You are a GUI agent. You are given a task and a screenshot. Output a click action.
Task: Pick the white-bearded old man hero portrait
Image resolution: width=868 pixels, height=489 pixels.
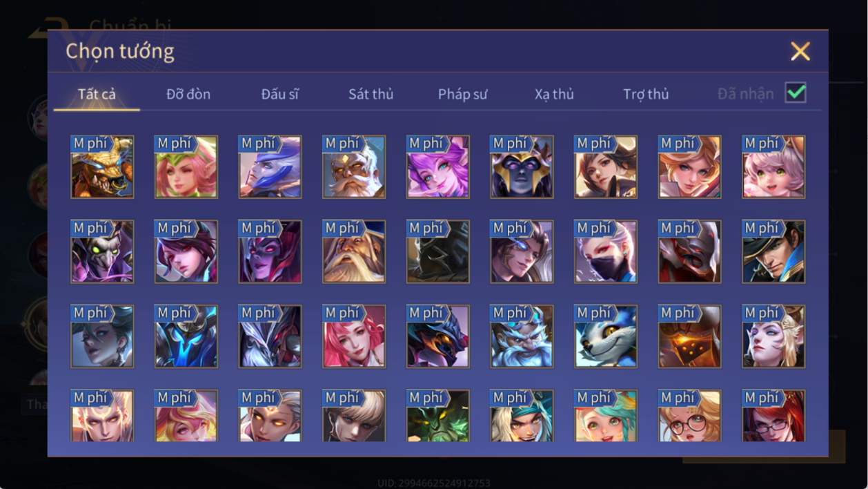(x=354, y=167)
